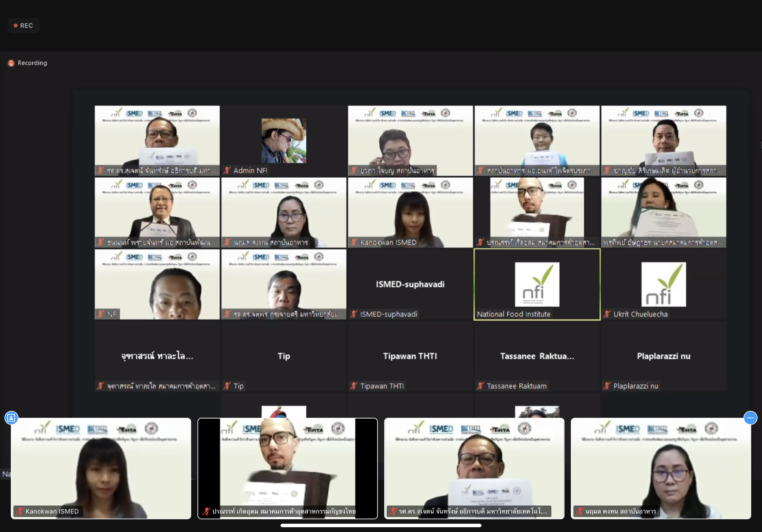Screen dimensions: 762x532
Task: Click Tipawan THTI centered name text
Action: [x=410, y=356]
